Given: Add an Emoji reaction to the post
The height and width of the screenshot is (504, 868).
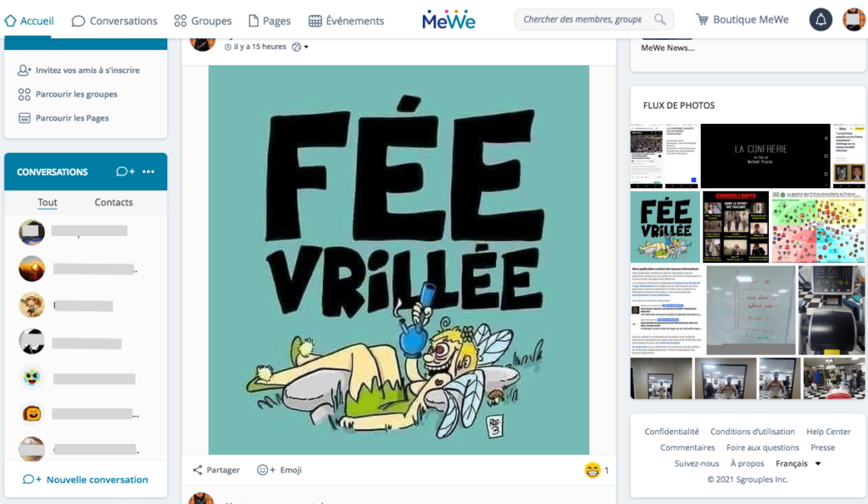Looking at the screenshot, I should [x=279, y=470].
